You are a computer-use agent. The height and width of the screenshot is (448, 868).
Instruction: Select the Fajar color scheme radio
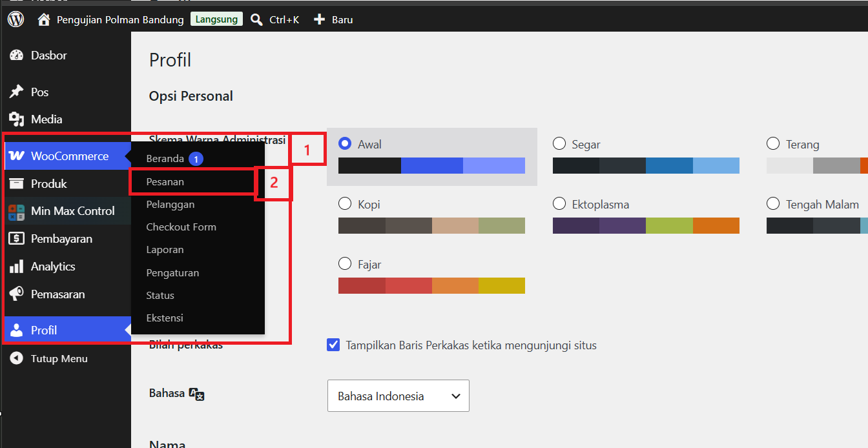(x=345, y=264)
